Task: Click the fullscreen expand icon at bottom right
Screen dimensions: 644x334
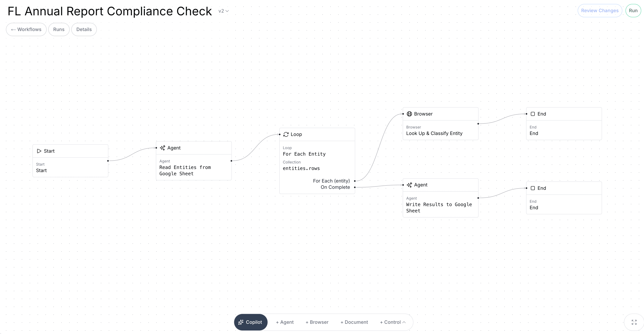Action: click(x=634, y=322)
